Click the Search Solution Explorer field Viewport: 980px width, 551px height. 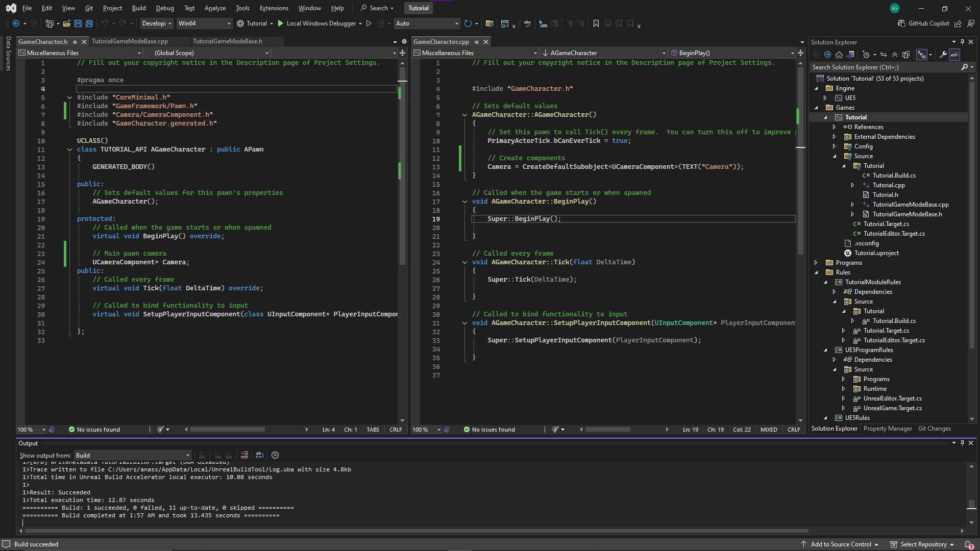(886, 67)
